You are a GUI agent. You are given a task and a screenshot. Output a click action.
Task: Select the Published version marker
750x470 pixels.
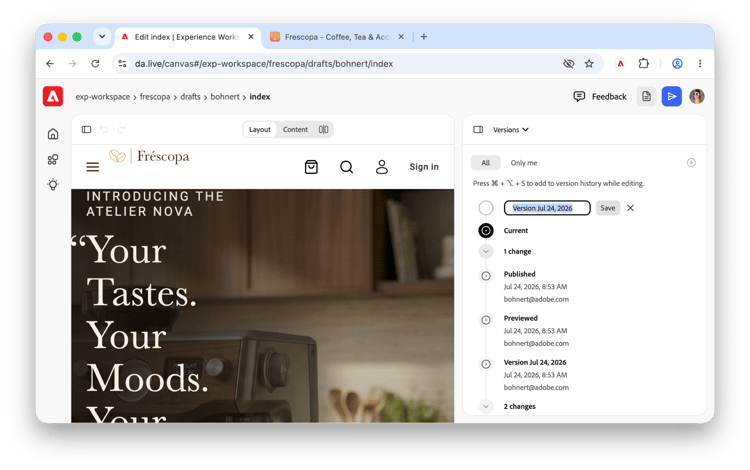point(486,276)
